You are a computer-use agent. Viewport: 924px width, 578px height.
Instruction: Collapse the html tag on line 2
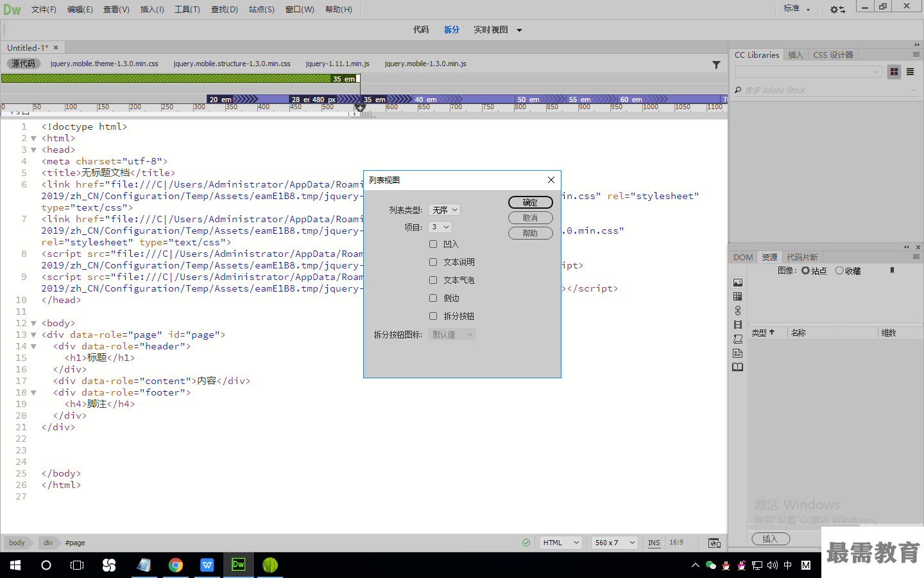[33, 138]
